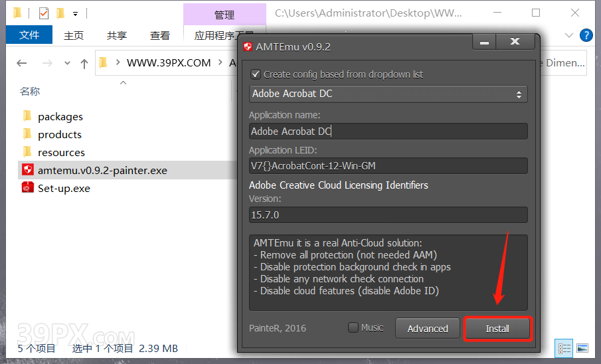Select the Set-up.exe file

[x=64, y=189]
